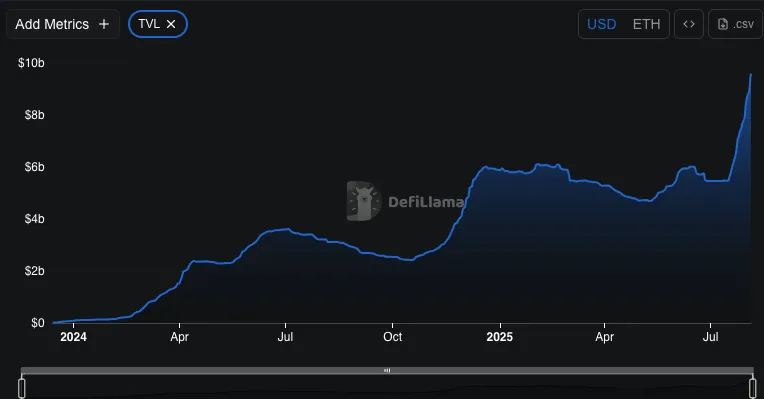This screenshot has width=764, height=399.
Task: Click the $10b y-axis label
Action: coord(31,63)
